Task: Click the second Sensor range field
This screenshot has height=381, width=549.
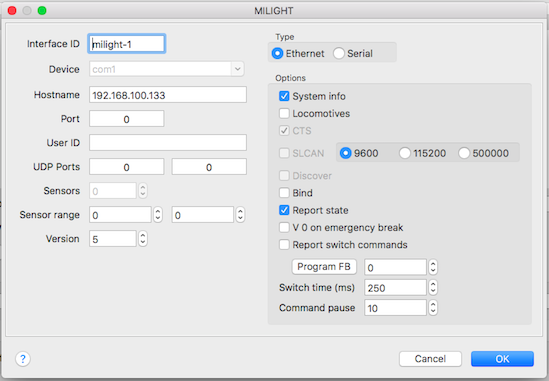Action: click(202, 215)
